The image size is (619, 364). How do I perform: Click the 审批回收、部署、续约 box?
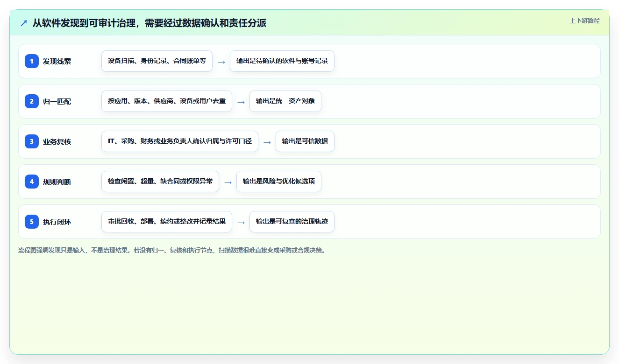(x=167, y=222)
